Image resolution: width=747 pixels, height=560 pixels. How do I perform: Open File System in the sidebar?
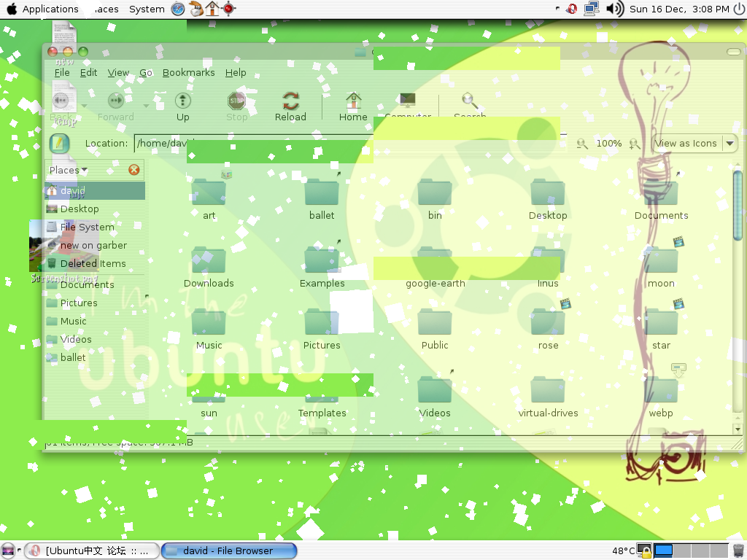point(95,227)
